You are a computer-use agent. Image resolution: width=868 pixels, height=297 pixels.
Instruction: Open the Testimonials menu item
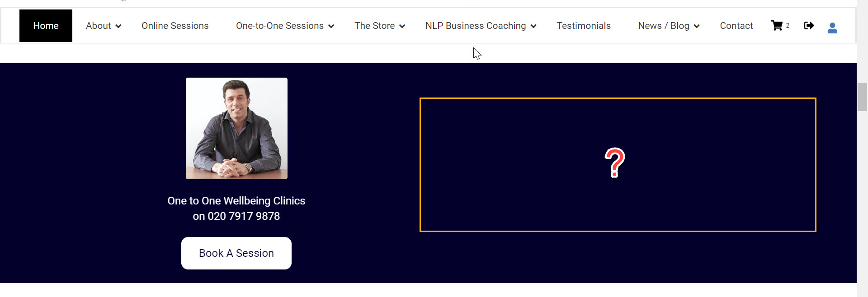(x=584, y=26)
